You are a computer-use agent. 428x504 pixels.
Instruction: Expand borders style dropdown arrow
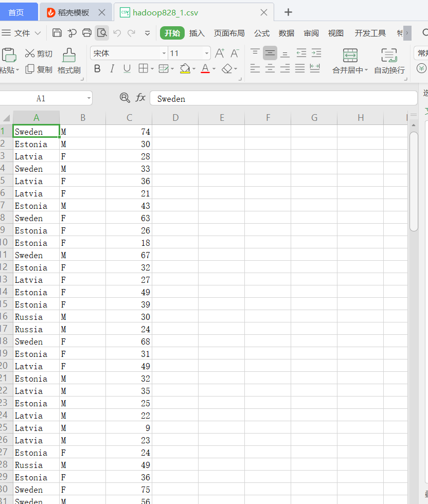point(152,69)
